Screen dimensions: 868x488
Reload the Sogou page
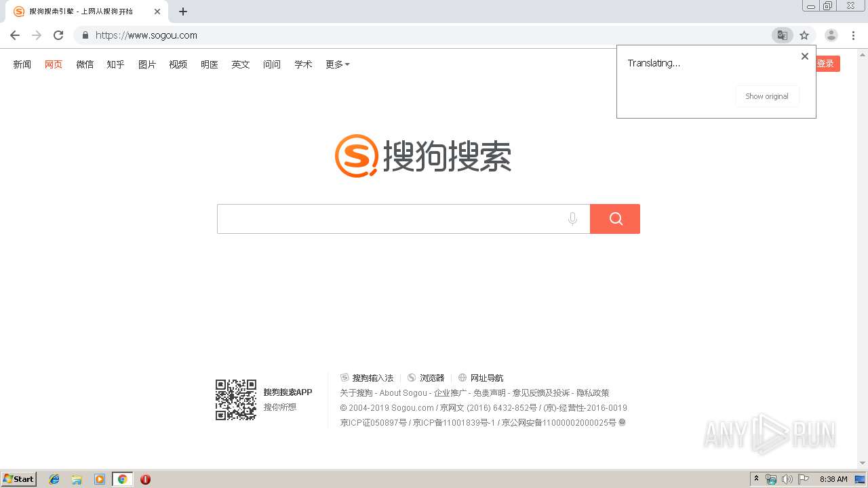(58, 35)
